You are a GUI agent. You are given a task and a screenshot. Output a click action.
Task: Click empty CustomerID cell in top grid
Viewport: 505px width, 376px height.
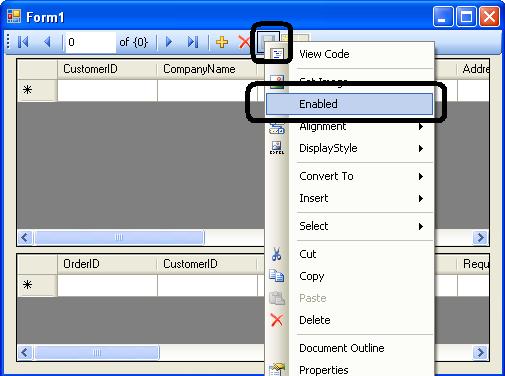(x=107, y=90)
